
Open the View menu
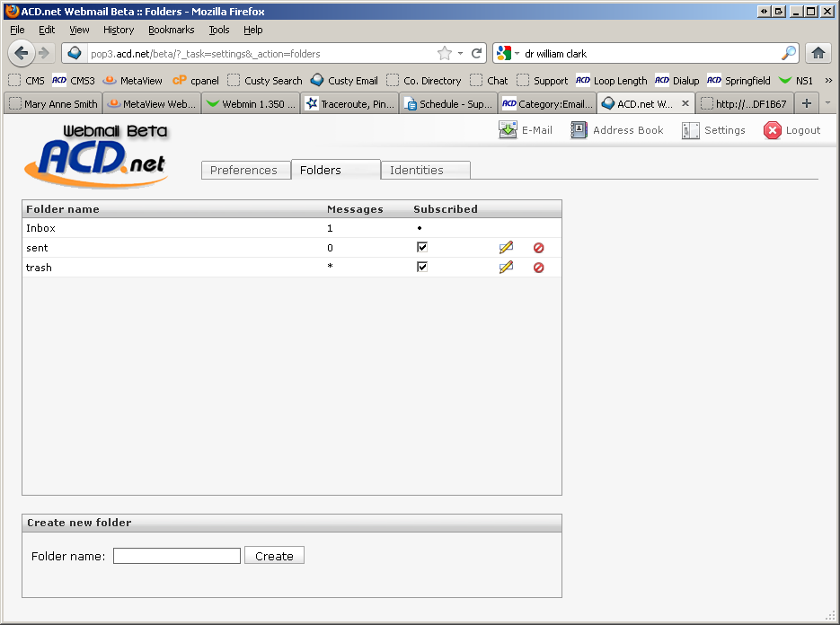(x=79, y=30)
